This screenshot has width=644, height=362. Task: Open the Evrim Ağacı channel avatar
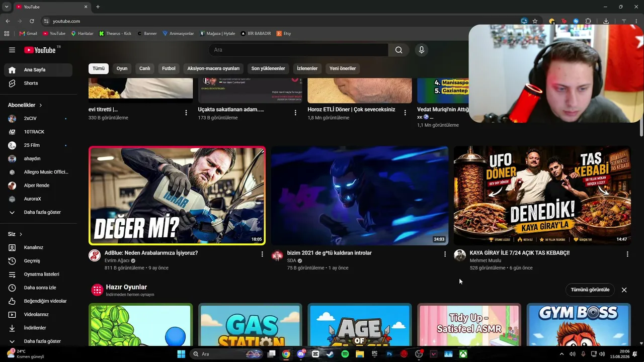(x=95, y=255)
